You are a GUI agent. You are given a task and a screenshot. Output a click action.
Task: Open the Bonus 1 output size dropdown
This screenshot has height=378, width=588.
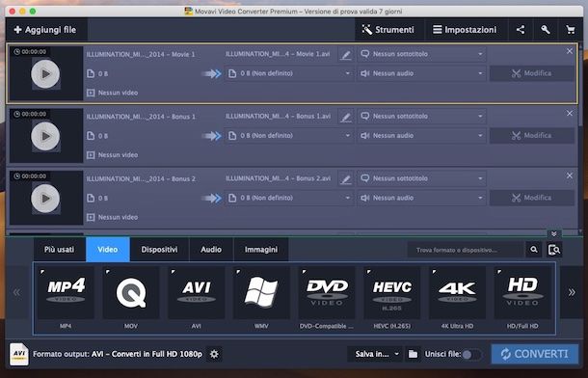point(289,136)
